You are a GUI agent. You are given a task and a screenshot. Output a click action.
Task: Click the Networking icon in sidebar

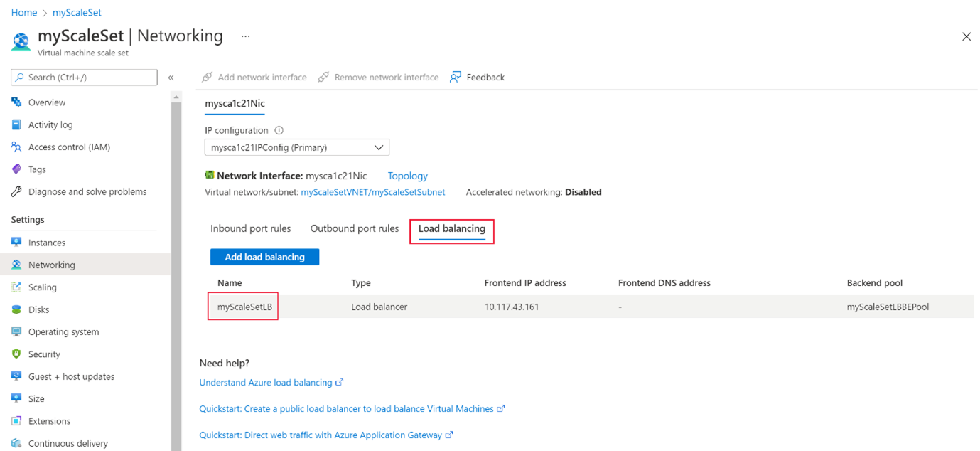click(16, 265)
